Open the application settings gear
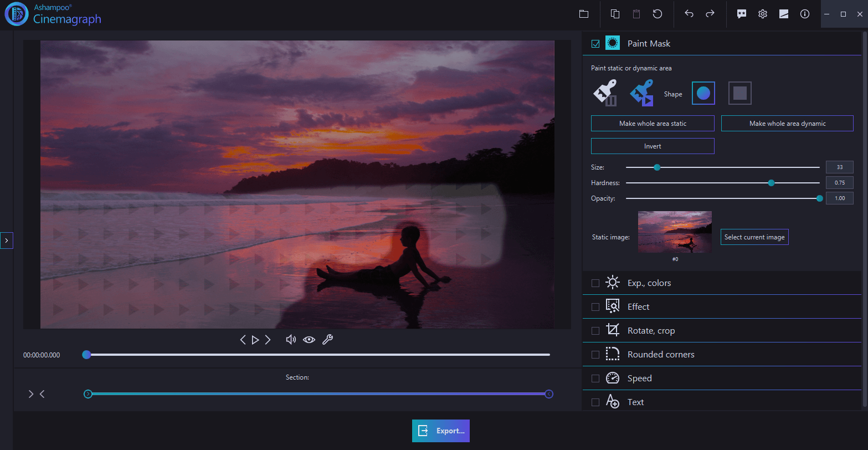 coord(762,13)
